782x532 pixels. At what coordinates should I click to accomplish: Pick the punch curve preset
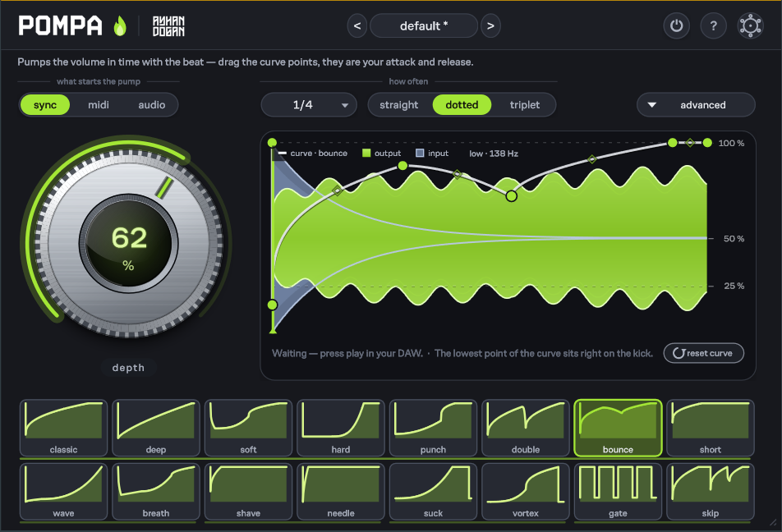[433, 428]
